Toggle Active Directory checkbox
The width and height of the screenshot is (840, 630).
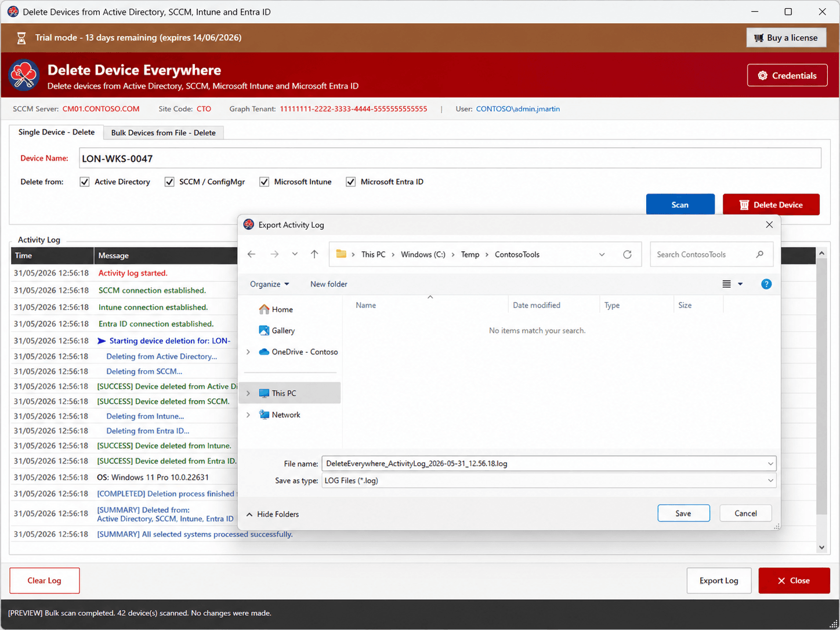click(x=85, y=182)
